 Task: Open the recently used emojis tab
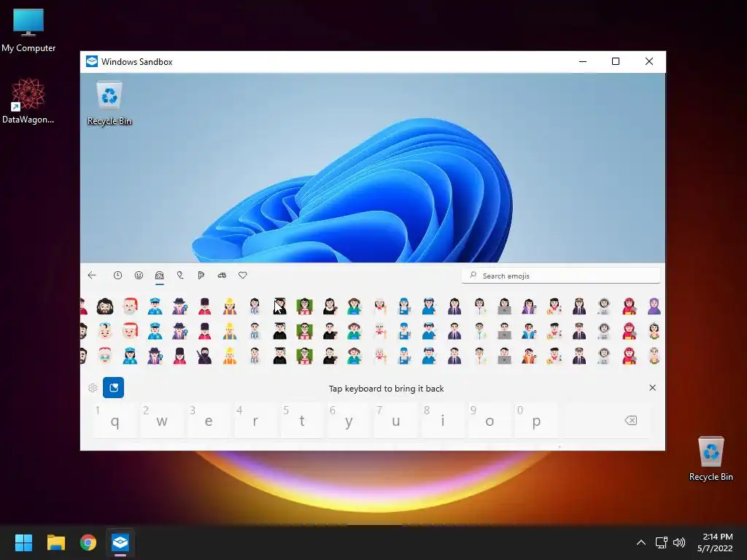pyautogui.click(x=117, y=275)
